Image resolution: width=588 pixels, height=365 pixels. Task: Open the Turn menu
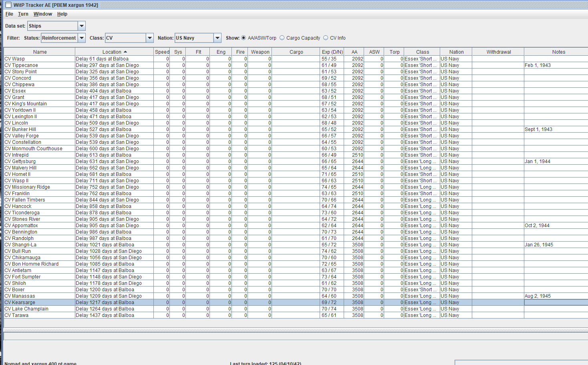23,14
